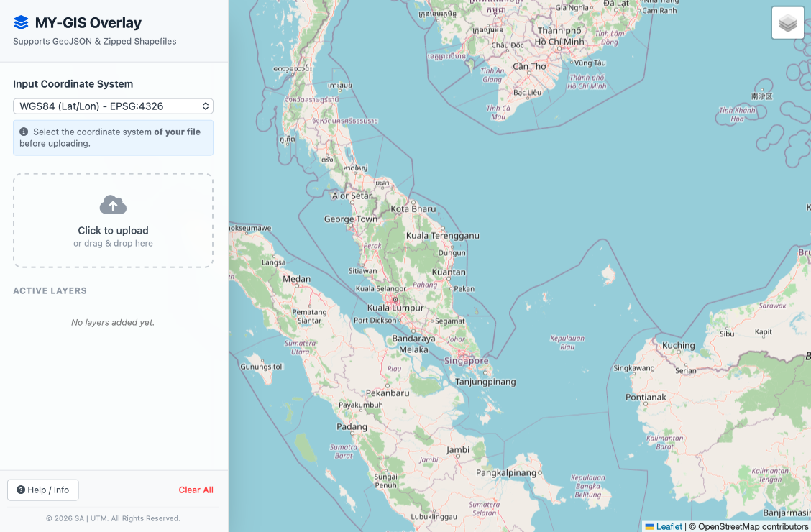Click the MY-GIS Overlay stack logo

pyautogui.click(x=21, y=23)
